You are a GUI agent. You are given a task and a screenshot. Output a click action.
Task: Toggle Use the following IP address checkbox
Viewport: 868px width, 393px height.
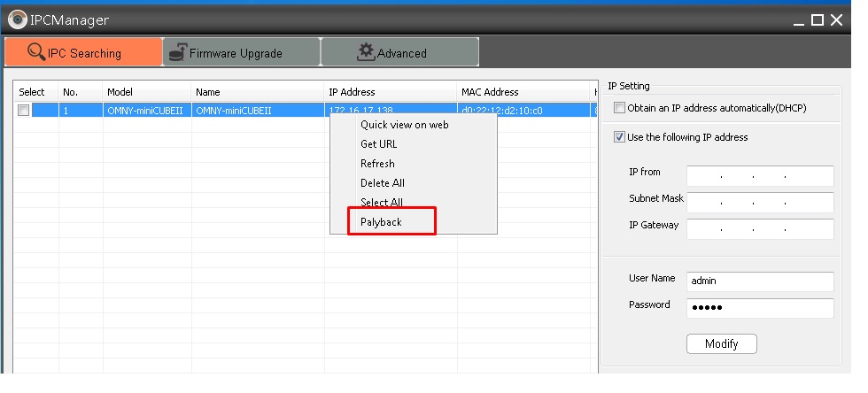pos(619,136)
